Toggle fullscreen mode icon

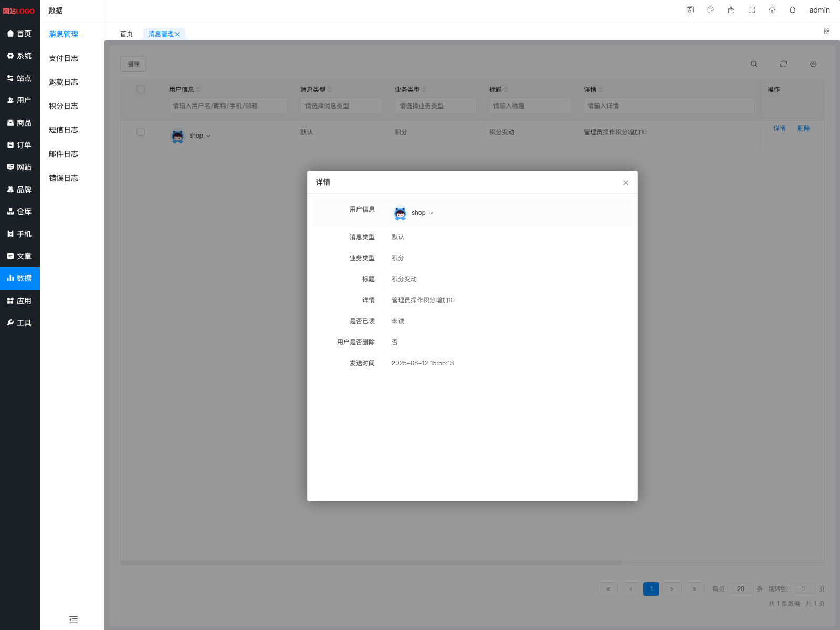[x=751, y=10]
